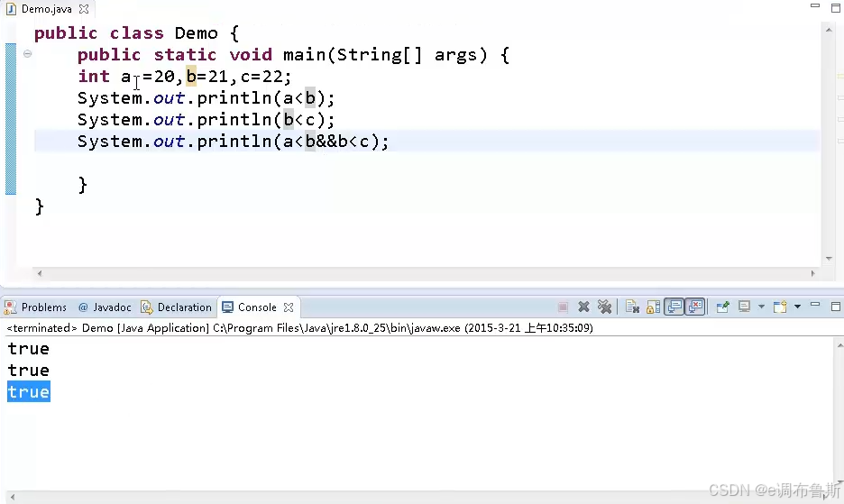
Task: Select the Demo.java editor tab
Action: 46,9
